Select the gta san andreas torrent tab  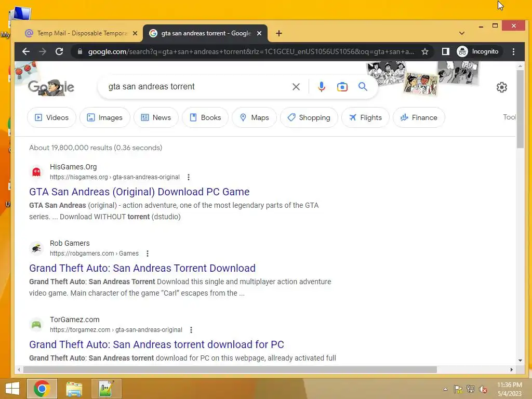[x=205, y=33]
